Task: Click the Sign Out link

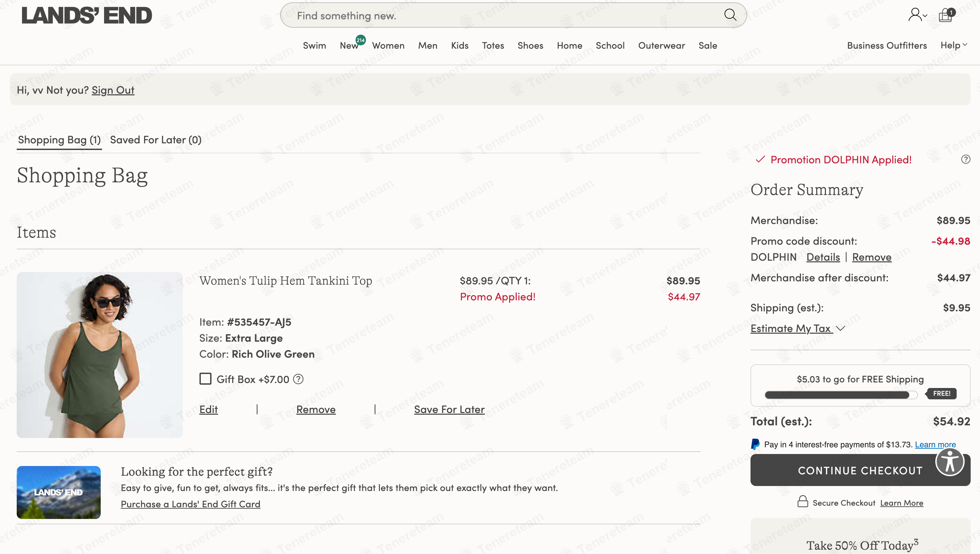Action: [113, 90]
